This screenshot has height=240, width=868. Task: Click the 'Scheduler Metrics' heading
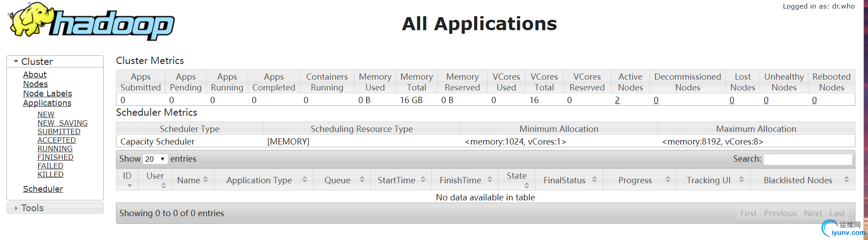point(157,112)
